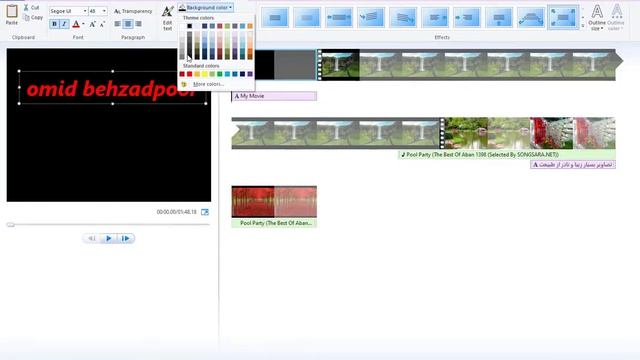Apply the faded-rectangle text effect
The image size is (640, 360).
point(307,18)
